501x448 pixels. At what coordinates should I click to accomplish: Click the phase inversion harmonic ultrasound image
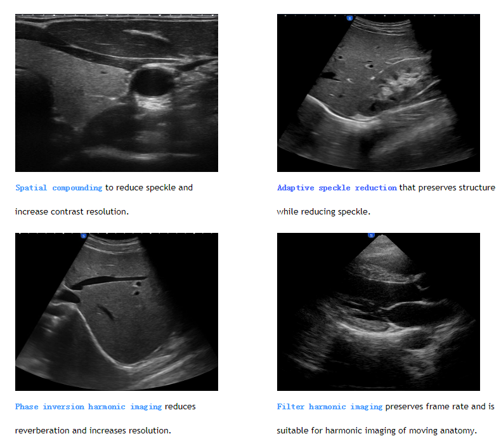[x=117, y=312]
